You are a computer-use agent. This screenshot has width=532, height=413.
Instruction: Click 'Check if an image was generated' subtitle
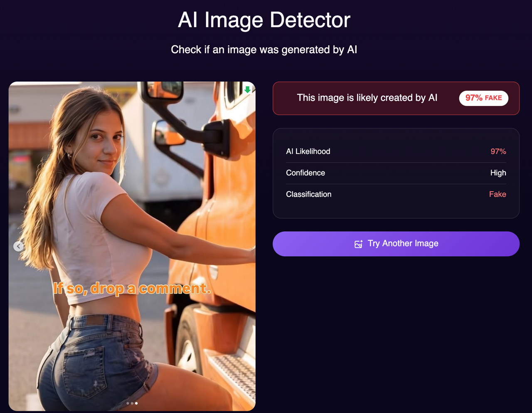[x=264, y=49]
